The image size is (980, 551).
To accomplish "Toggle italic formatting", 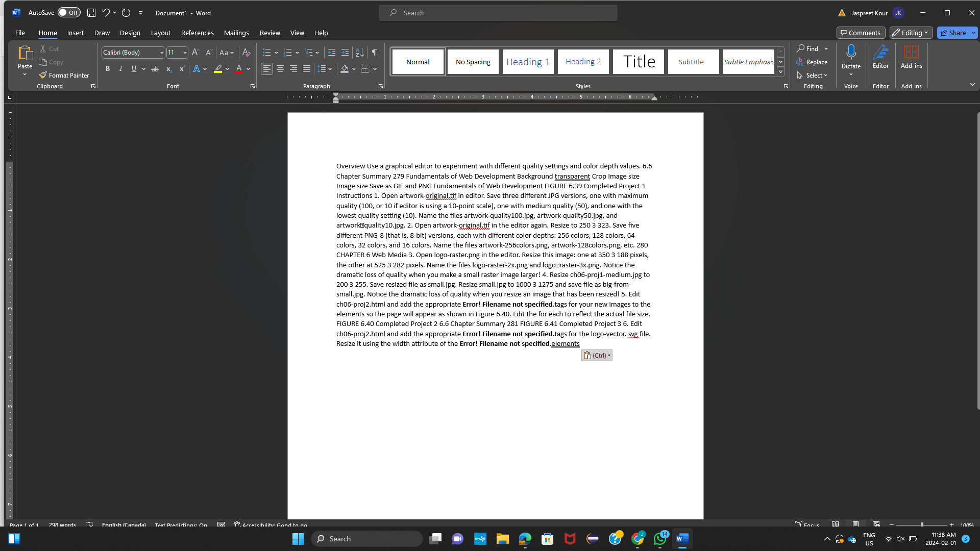I will pyautogui.click(x=120, y=68).
